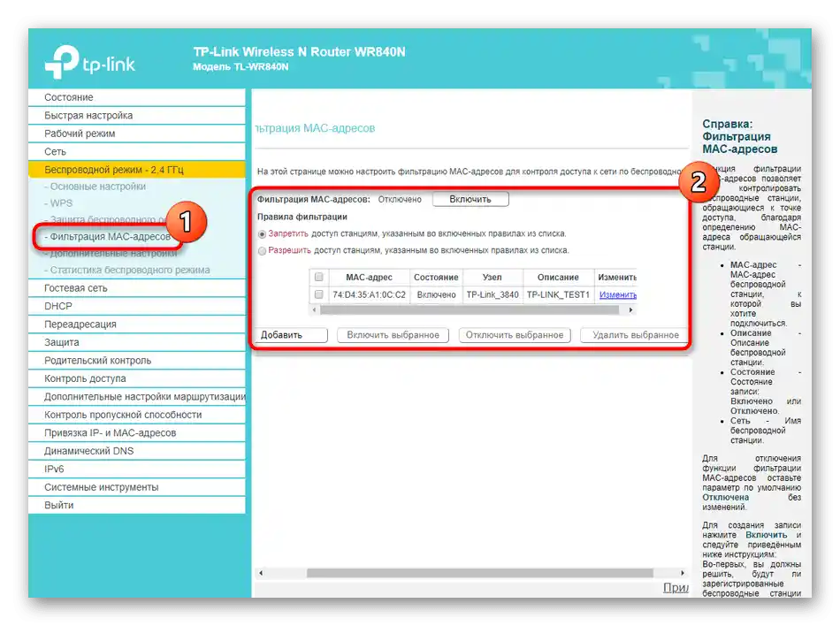Expand the Гостевая сеть section

point(136,288)
